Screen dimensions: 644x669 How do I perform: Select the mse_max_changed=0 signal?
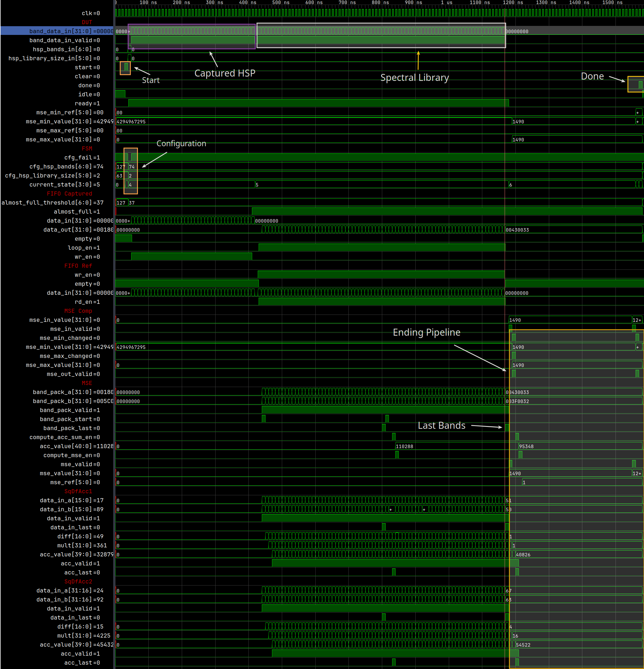coord(70,356)
